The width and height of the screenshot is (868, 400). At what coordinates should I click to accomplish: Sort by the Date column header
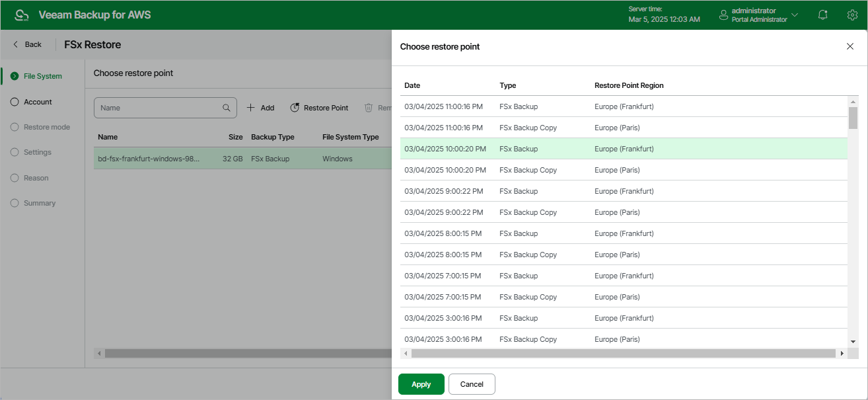pyautogui.click(x=412, y=85)
